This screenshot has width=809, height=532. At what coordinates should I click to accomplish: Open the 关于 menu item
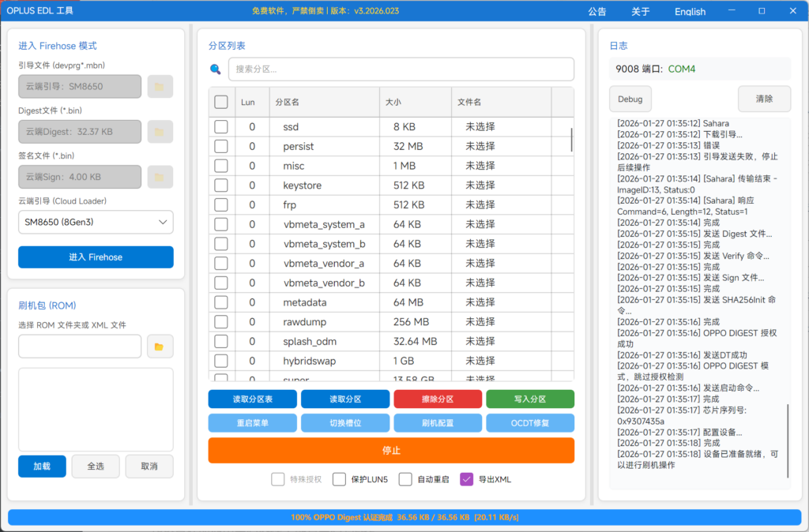click(641, 12)
